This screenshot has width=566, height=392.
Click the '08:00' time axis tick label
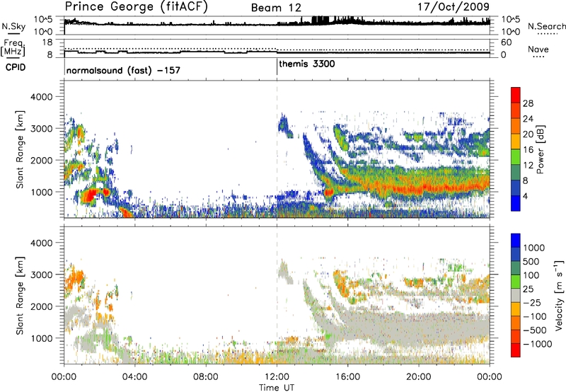(x=206, y=377)
